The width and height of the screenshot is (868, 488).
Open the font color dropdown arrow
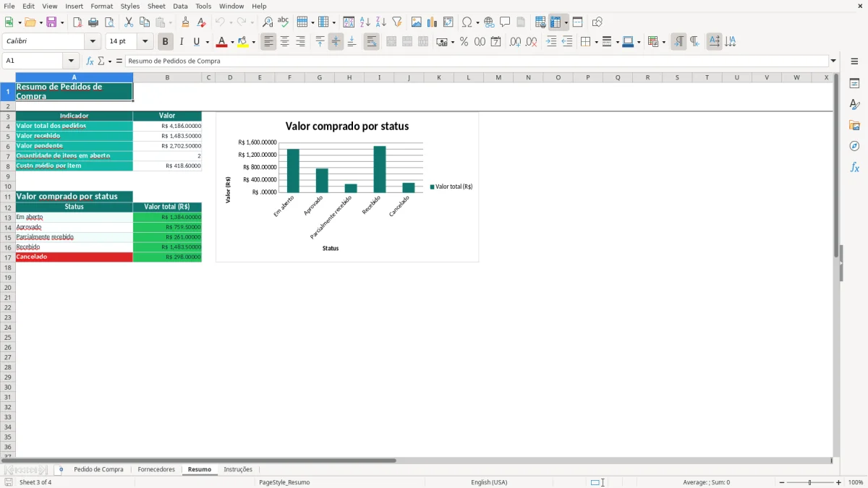[x=232, y=42]
